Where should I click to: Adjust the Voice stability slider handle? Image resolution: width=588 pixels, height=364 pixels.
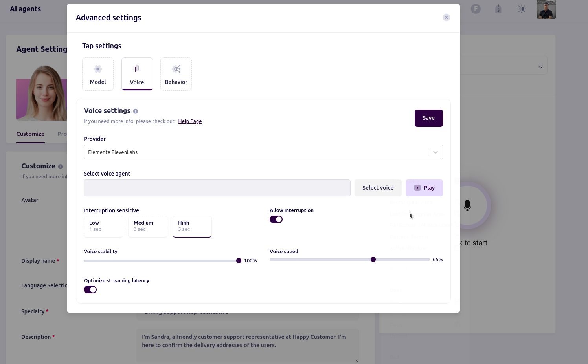(x=239, y=261)
